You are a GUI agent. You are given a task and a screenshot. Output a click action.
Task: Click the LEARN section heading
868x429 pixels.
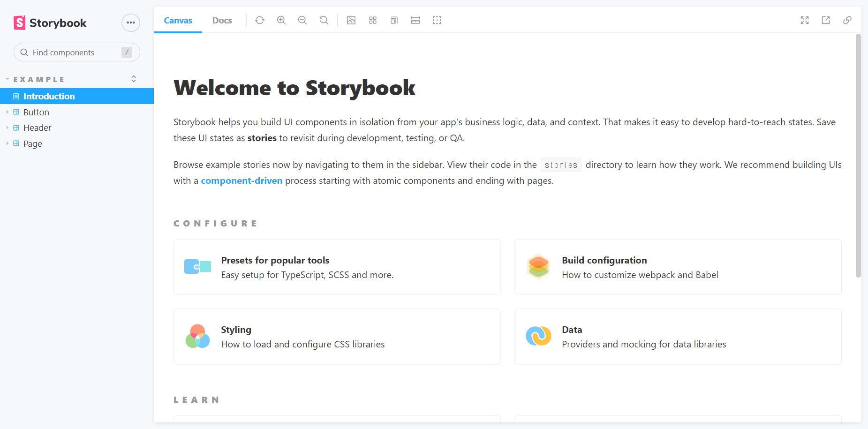(x=196, y=400)
